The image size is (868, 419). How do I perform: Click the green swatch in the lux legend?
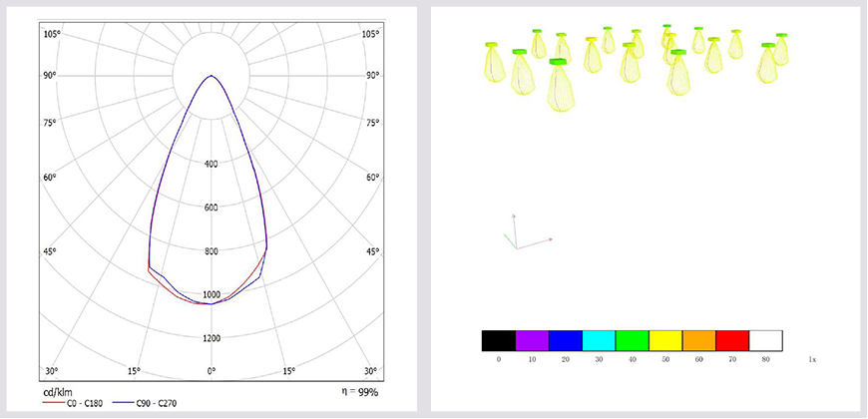coord(633,340)
